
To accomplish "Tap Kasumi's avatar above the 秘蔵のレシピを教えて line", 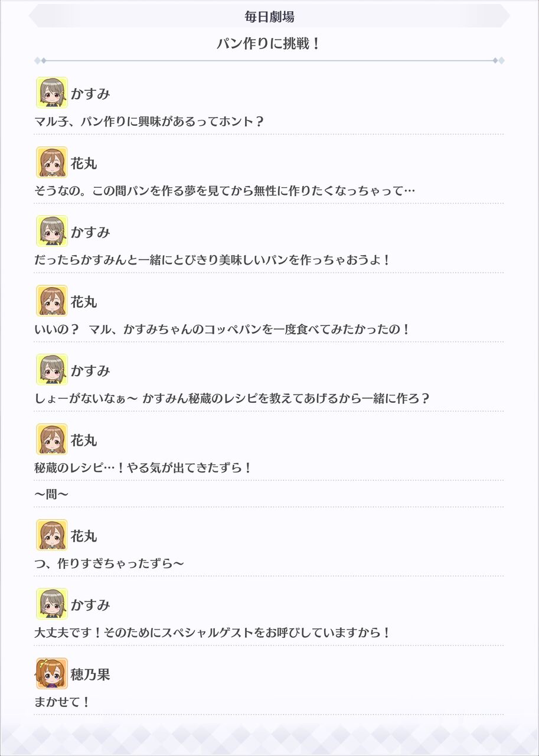I will coord(52,370).
